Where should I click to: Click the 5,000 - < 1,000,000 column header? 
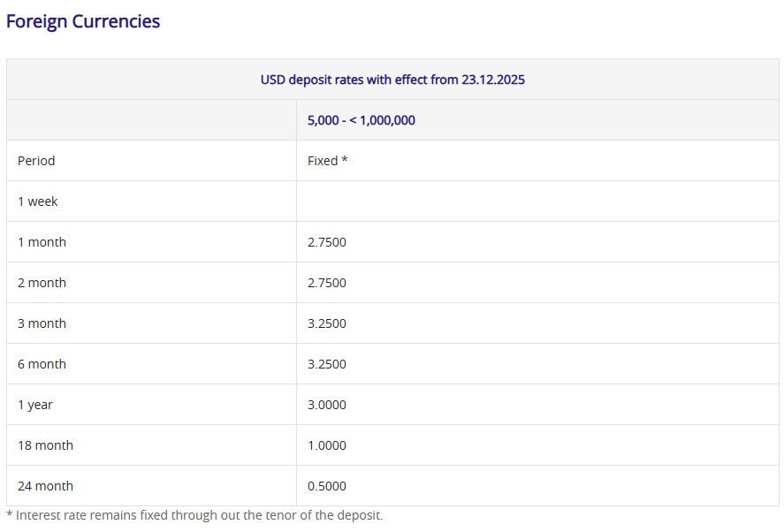pos(362,120)
